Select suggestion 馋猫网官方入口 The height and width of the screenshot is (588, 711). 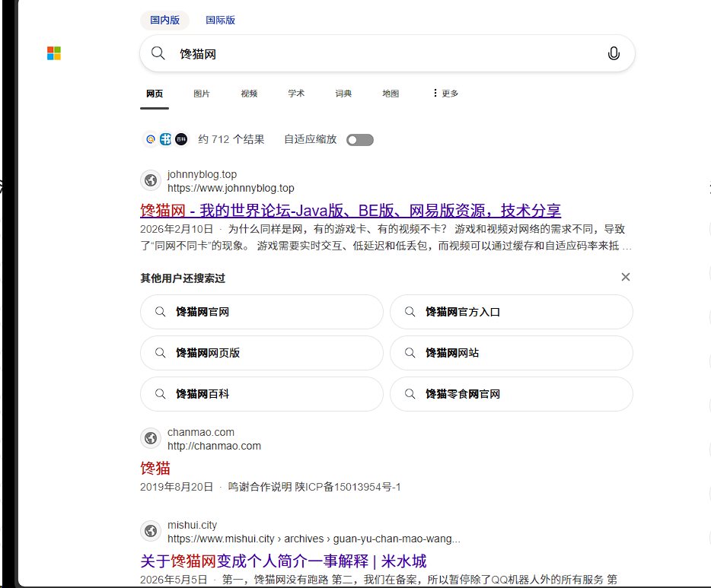[512, 312]
